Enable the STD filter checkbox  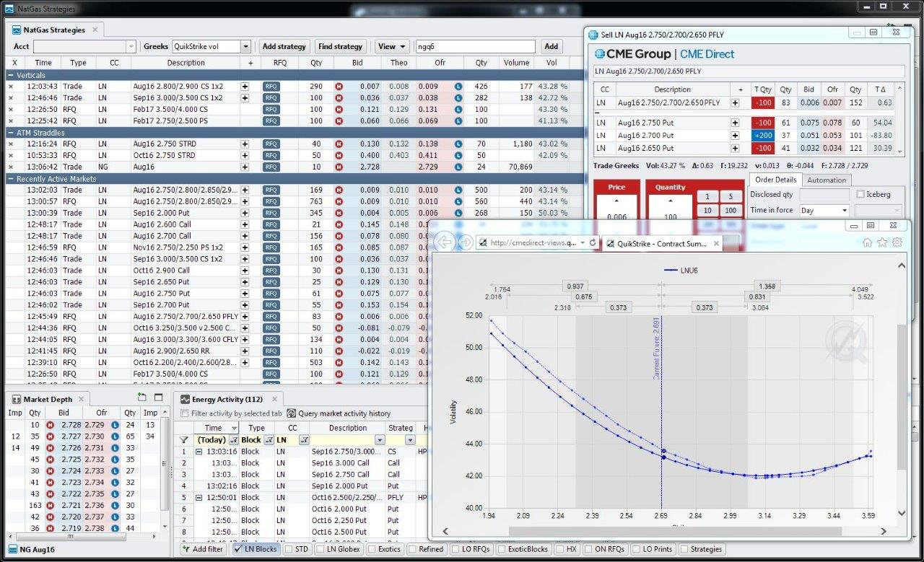(x=289, y=549)
